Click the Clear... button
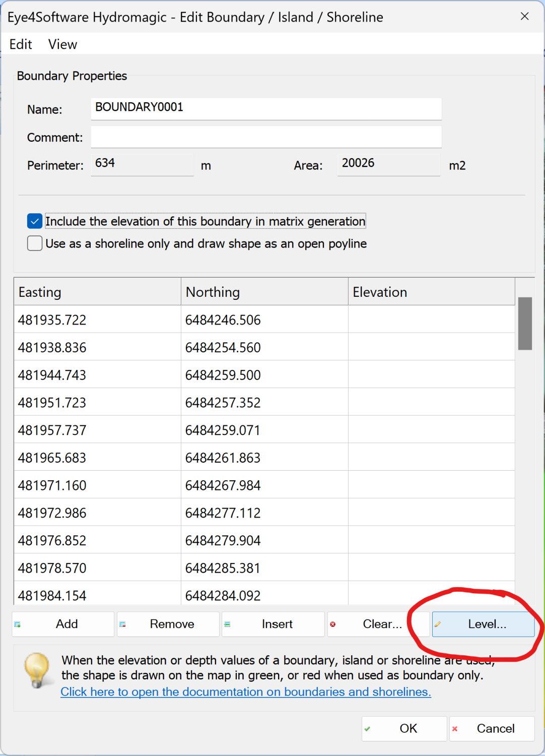Image resolution: width=545 pixels, height=756 pixels. point(378,624)
